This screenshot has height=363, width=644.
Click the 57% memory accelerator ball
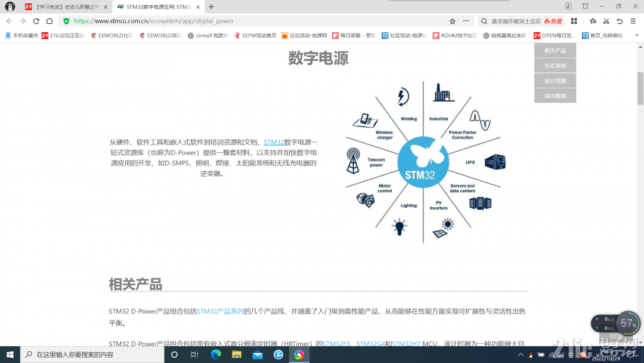[628, 323]
